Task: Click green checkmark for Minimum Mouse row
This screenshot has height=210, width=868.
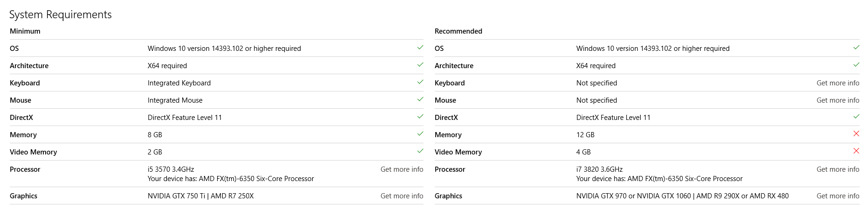Action: (x=420, y=99)
